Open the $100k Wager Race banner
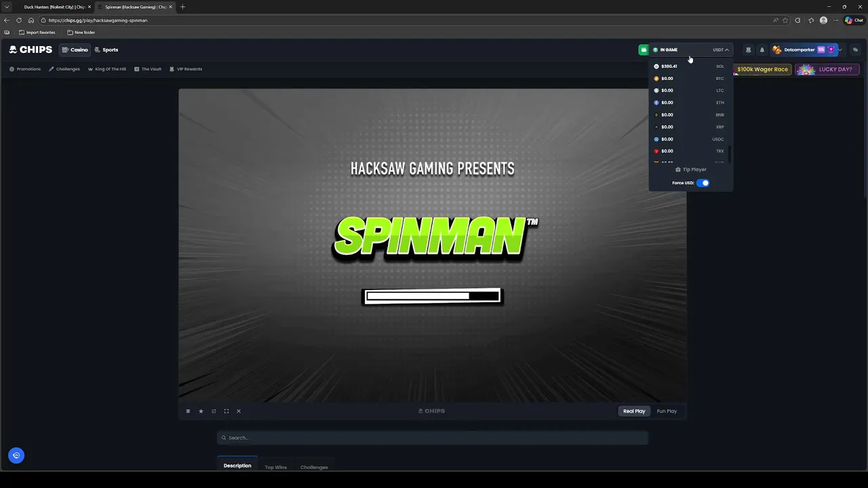This screenshot has height=488, width=868. (x=762, y=69)
